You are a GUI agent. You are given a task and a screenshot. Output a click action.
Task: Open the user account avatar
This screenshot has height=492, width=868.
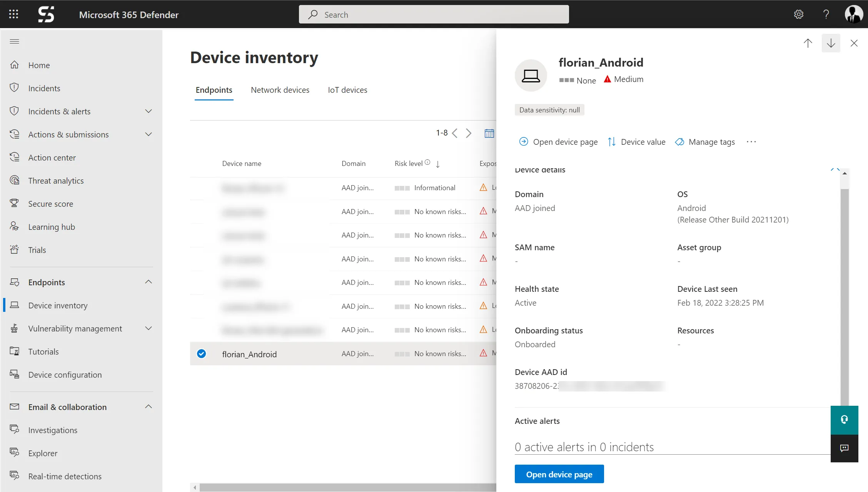point(854,14)
